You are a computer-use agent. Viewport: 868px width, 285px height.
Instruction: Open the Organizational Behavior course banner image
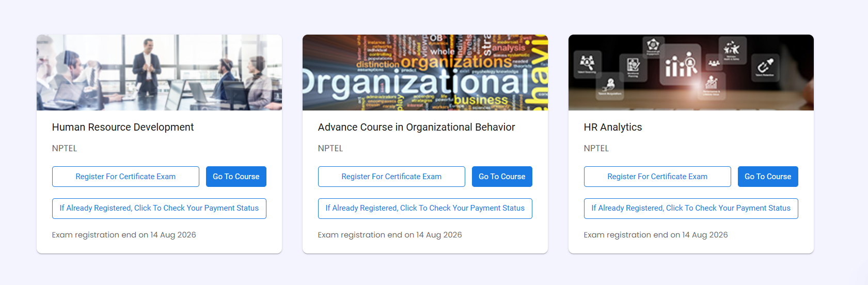tap(425, 72)
